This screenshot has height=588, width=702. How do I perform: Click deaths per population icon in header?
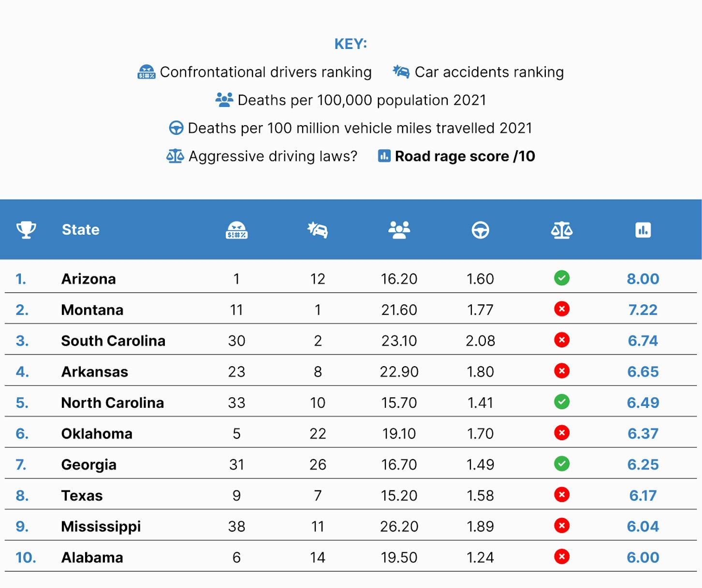tap(399, 229)
